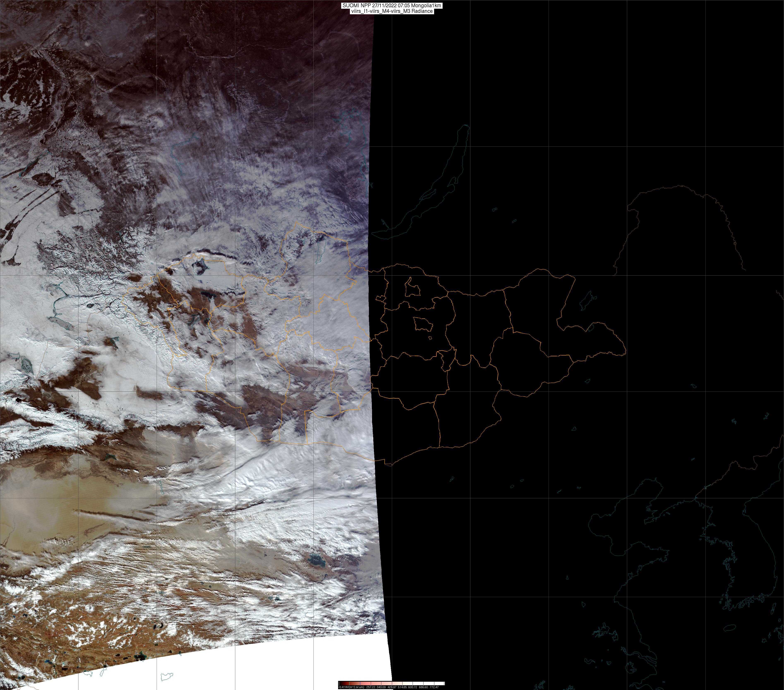Click the SUOMI NPP date title label

coord(392,6)
